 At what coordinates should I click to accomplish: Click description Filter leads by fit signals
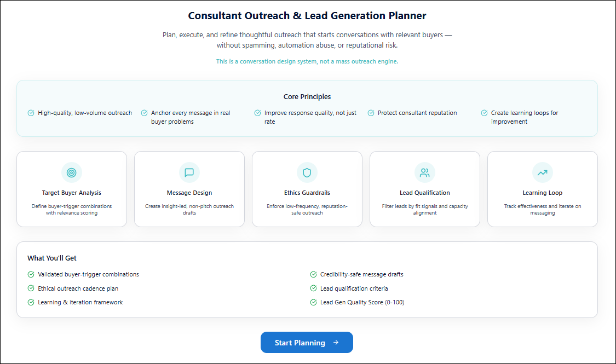425,210
